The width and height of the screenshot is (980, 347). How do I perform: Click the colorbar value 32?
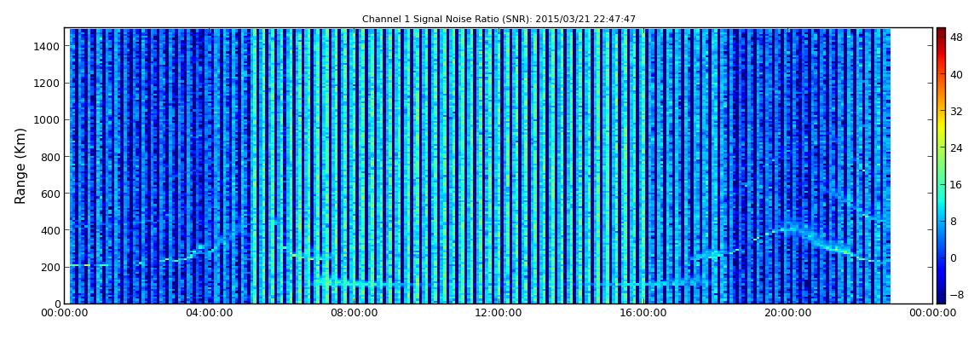coord(956,112)
